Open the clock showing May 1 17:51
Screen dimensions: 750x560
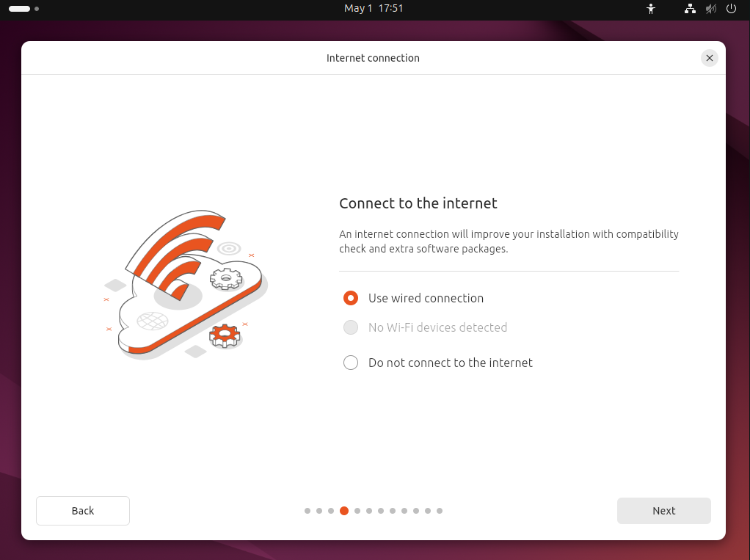[374, 9]
